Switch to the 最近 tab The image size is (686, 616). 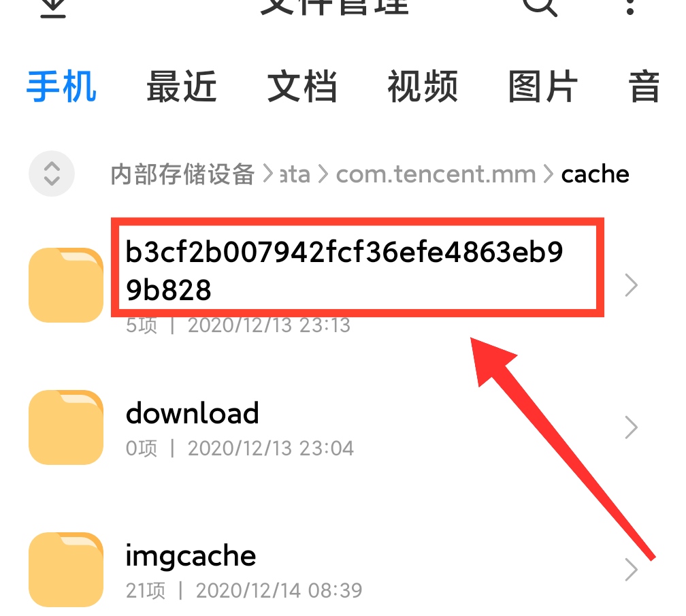[182, 86]
